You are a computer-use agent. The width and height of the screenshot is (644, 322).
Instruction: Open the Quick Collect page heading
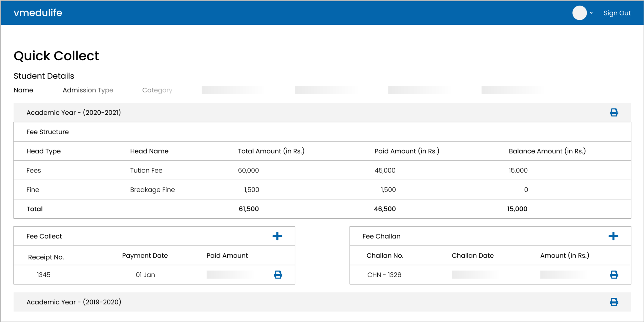click(x=56, y=56)
